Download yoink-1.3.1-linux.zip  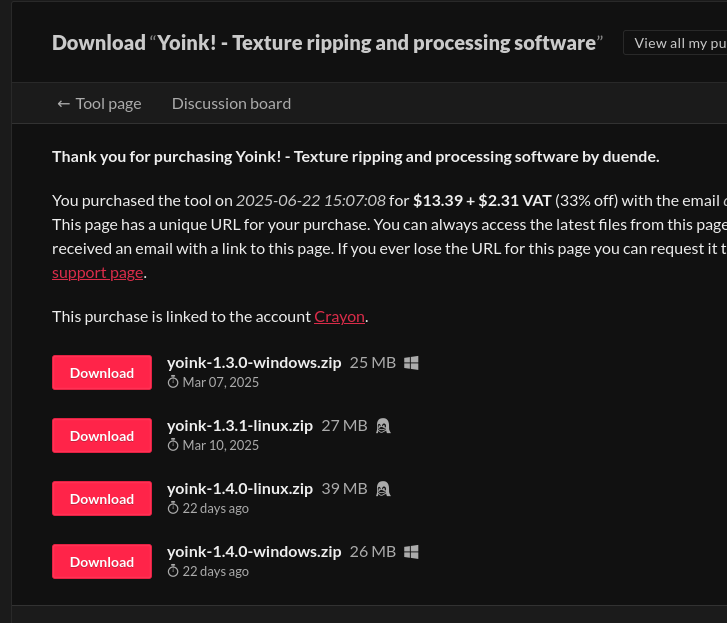pyautogui.click(x=102, y=436)
